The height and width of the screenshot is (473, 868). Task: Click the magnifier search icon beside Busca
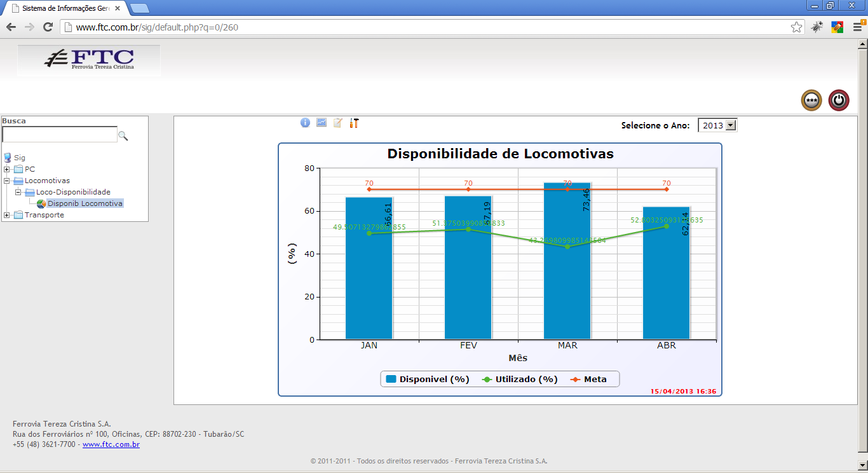click(123, 135)
